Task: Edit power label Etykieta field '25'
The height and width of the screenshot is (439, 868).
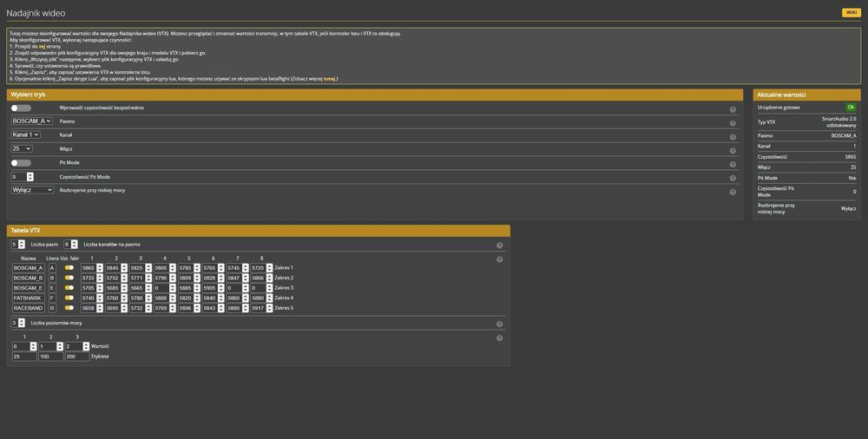Action: 24,357
